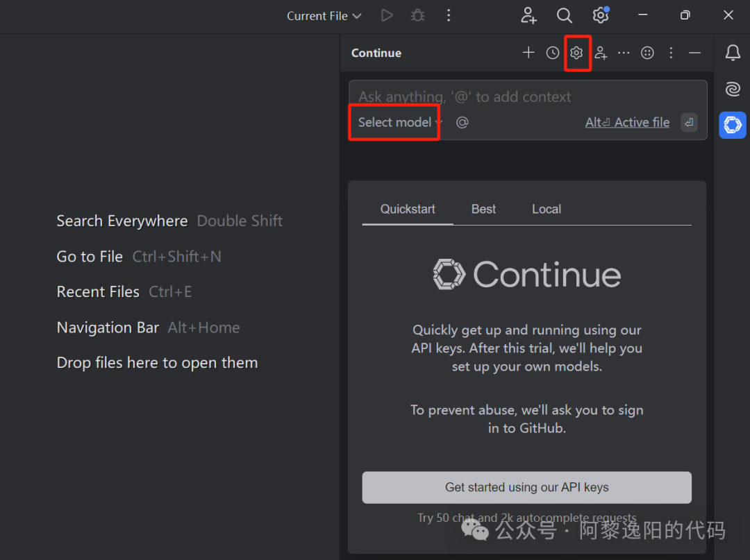This screenshot has height=560, width=750.
Task: Click the Try 50 chat requests note
Action: pyautogui.click(x=526, y=518)
